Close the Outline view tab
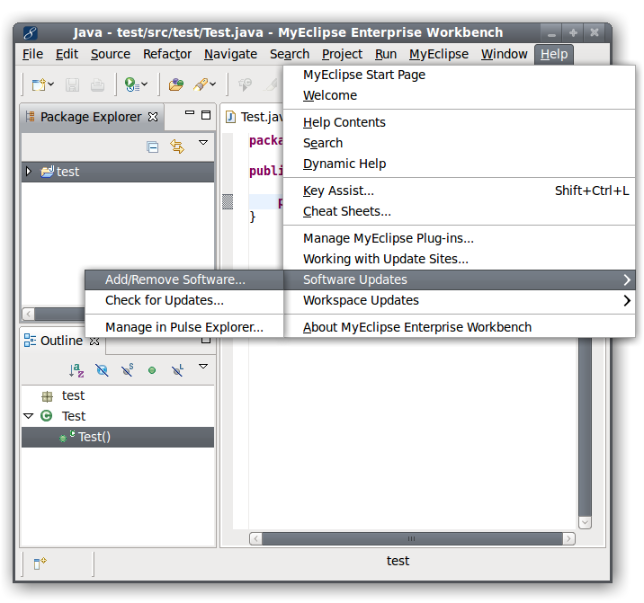644x603 pixels. (x=94, y=341)
